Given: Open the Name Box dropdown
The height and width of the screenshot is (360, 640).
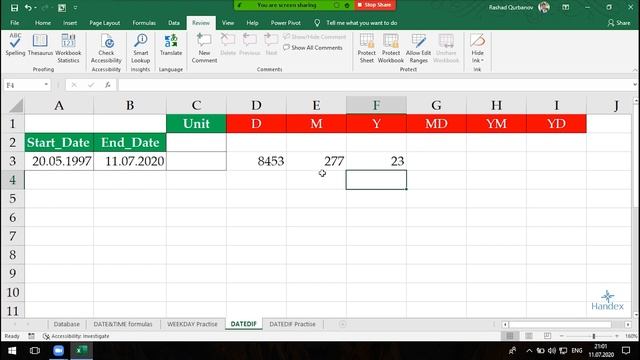Looking at the screenshot, I should (x=46, y=84).
